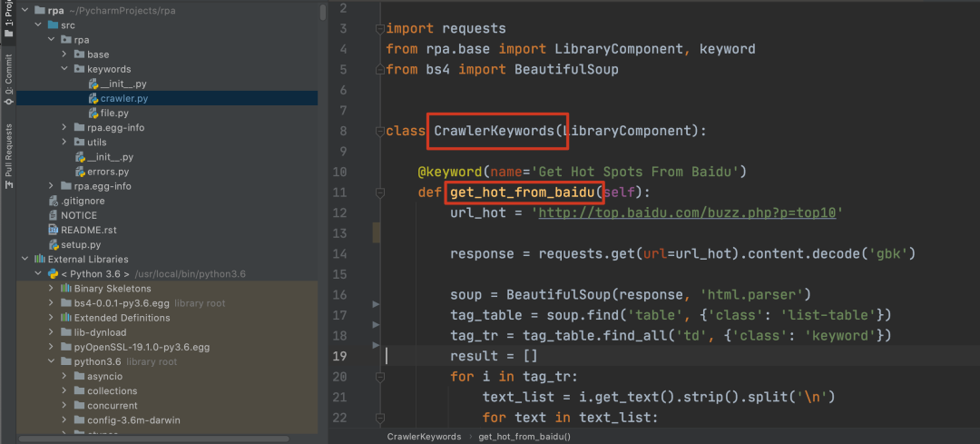Collapse the rpa project root node
980x444 pixels.
click(x=25, y=11)
